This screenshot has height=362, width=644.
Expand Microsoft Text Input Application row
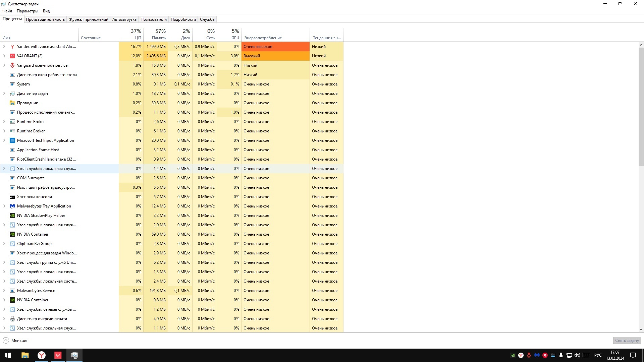[x=4, y=140]
